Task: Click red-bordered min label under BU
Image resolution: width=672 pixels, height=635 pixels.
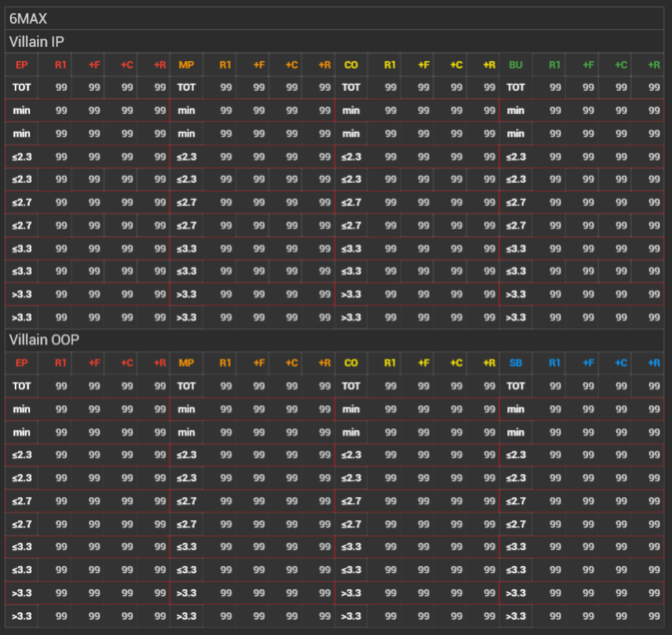Action: click(x=515, y=111)
